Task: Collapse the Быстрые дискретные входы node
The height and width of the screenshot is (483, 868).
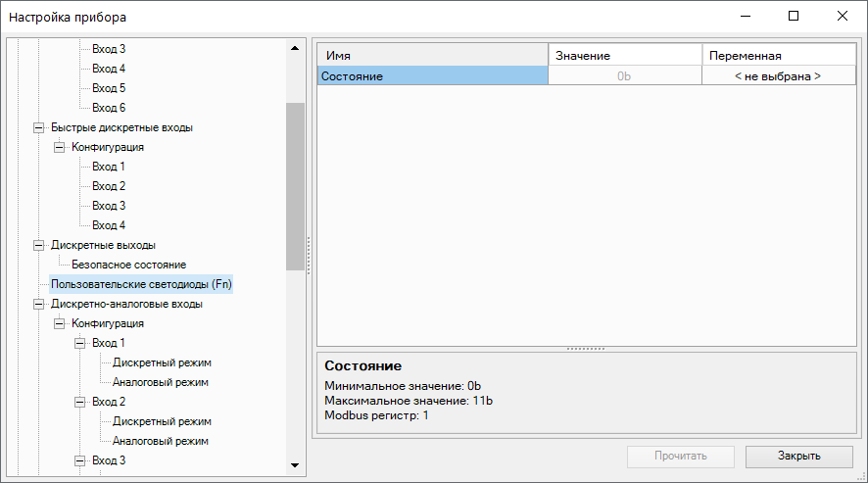Action: coord(39,127)
